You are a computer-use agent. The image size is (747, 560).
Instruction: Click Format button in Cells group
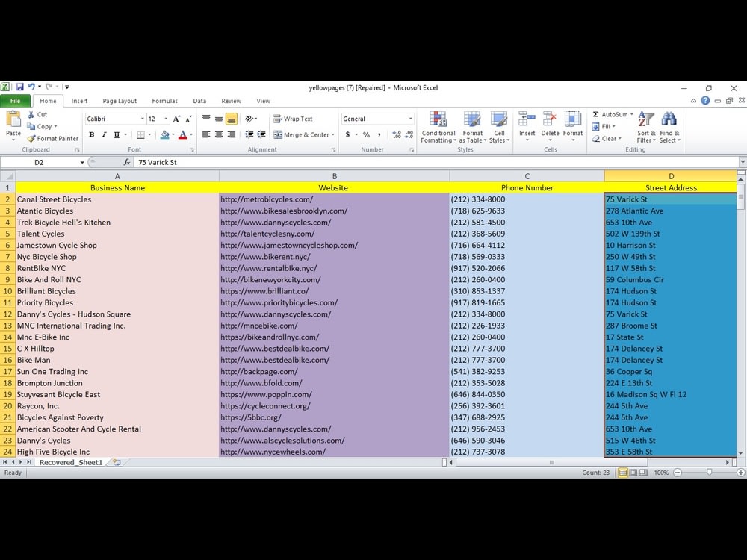573,127
